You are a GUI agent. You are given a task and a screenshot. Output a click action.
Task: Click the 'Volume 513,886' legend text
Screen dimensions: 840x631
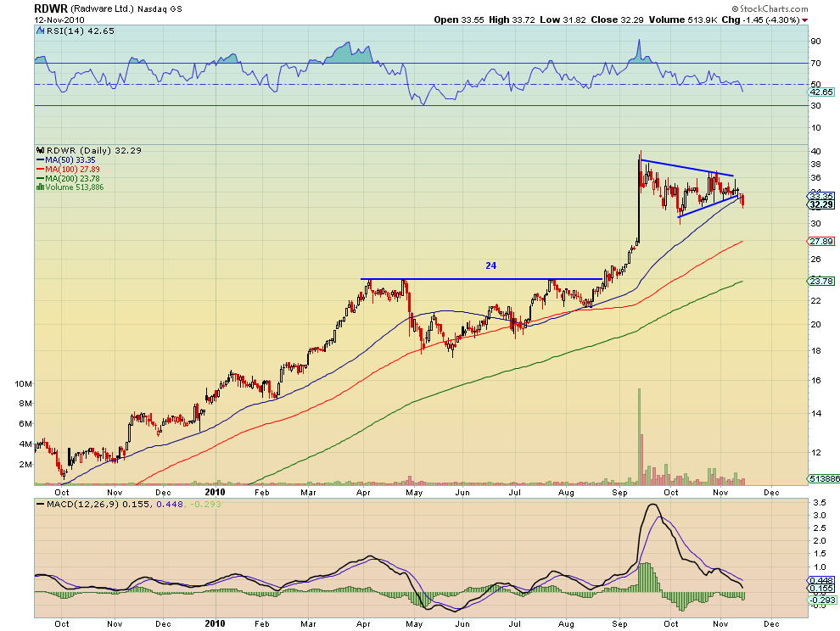(x=75, y=187)
